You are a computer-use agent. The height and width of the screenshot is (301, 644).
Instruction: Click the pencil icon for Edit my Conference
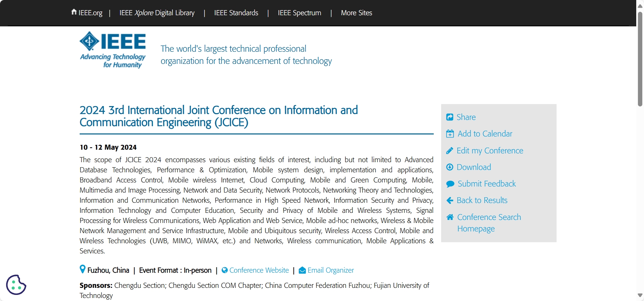[x=450, y=151]
